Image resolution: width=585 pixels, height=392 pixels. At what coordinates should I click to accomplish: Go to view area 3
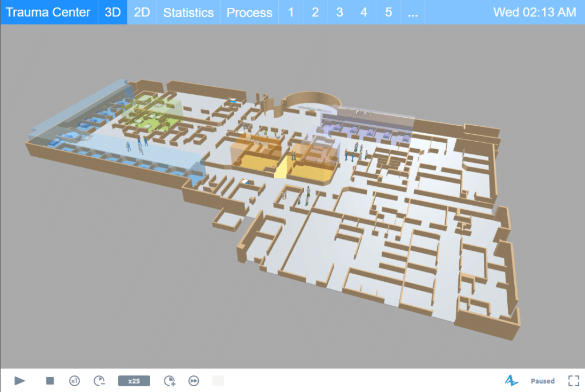tap(339, 12)
